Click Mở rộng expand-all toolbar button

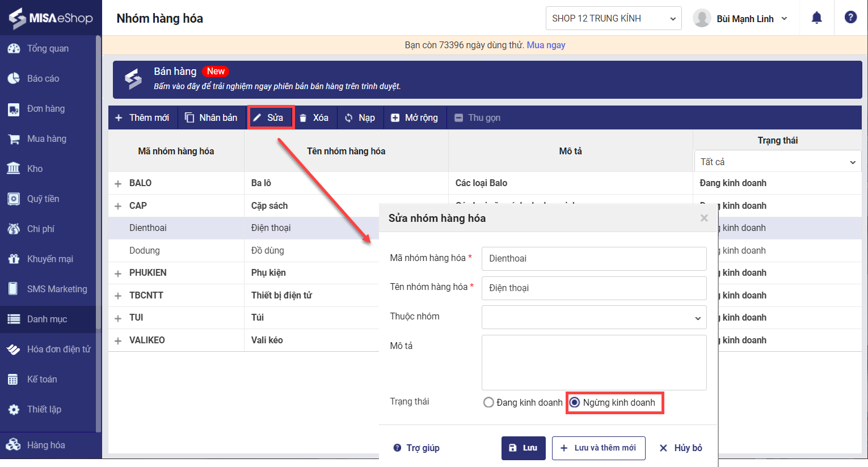coord(415,117)
